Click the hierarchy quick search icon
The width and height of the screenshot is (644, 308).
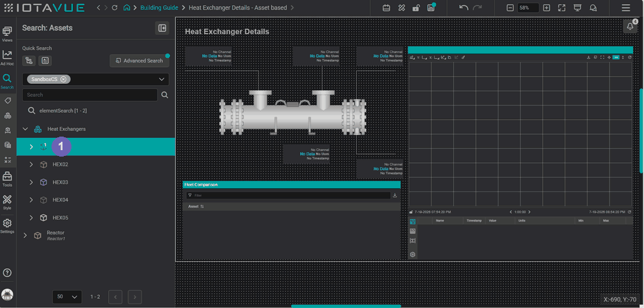(29, 61)
